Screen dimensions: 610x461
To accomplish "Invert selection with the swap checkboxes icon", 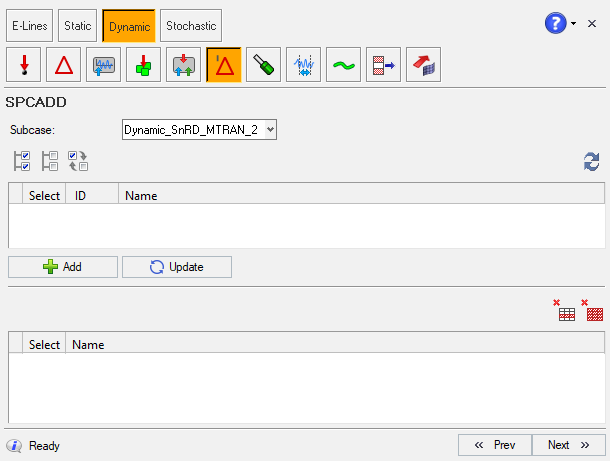I will coord(78,161).
